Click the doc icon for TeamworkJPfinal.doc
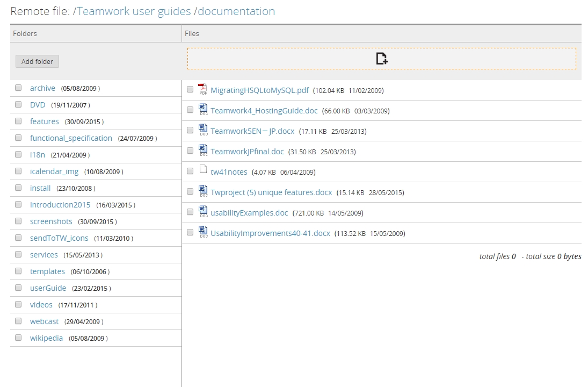 tap(203, 150)
